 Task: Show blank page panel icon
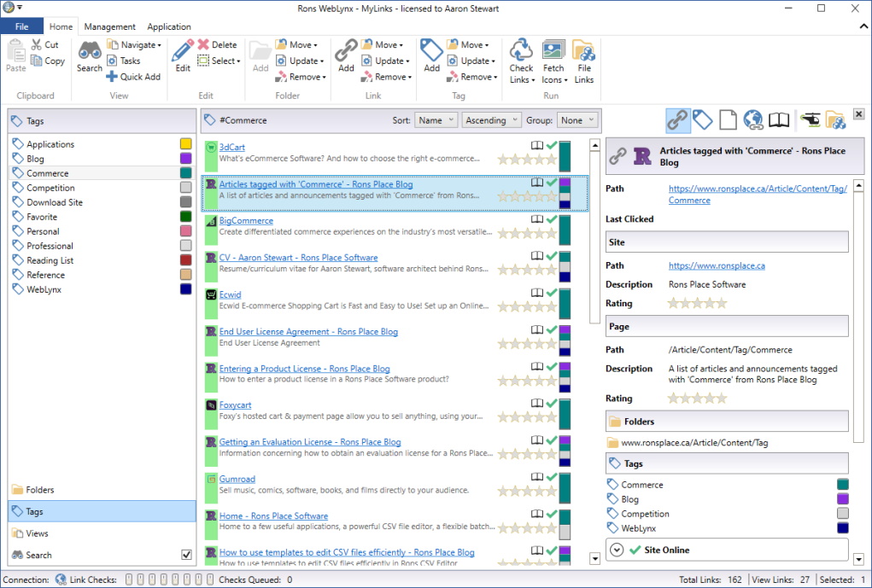(x=728, y=120)
